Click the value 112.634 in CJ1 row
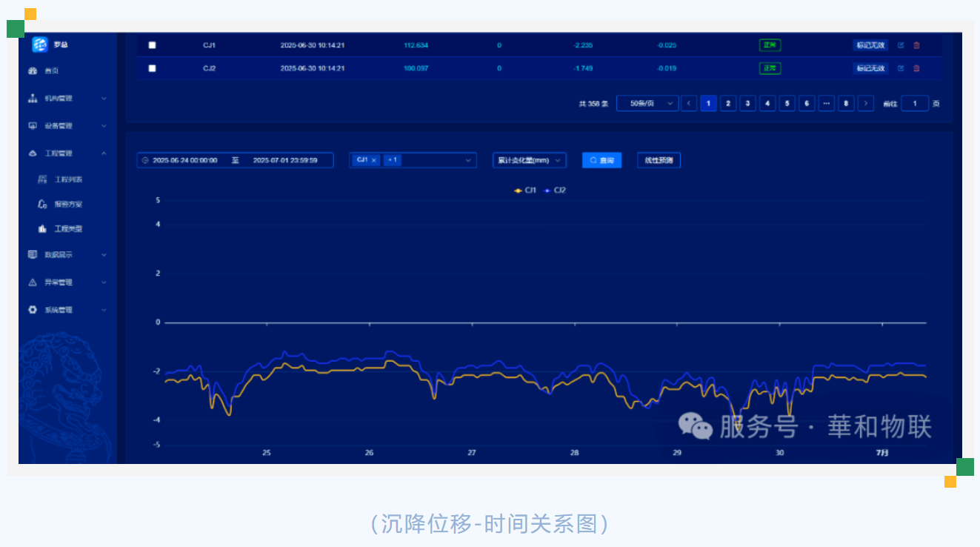 [x=416, y=45]
